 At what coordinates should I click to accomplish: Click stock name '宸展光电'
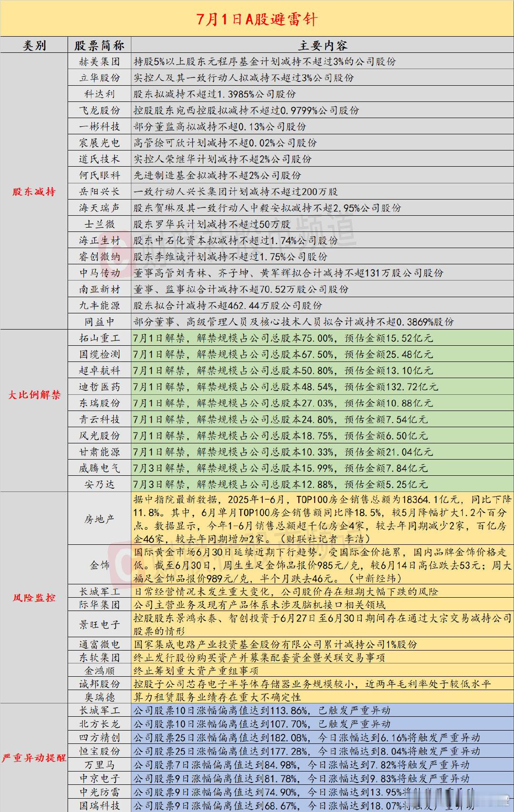point(99,142)
